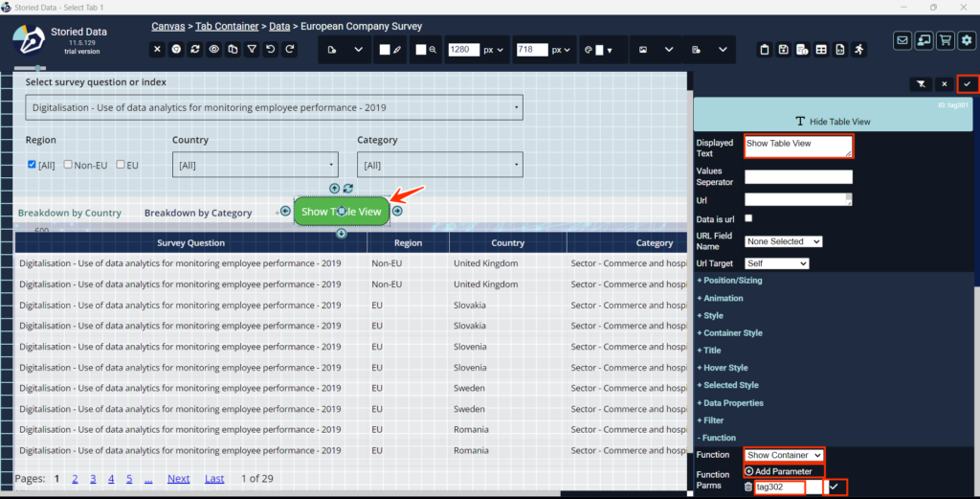Check the Non-EU region checkbox
The width and height of the screenshot is (980, 499).
pyautogui.click(x=69, y=165)
